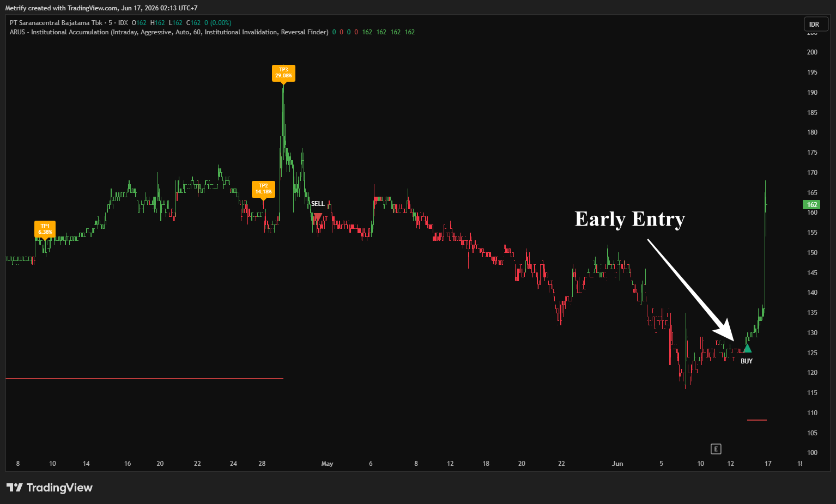Screen dimensions: 836x504
Task: Click the 200 price level on the scale
Action: click(812, 52)
